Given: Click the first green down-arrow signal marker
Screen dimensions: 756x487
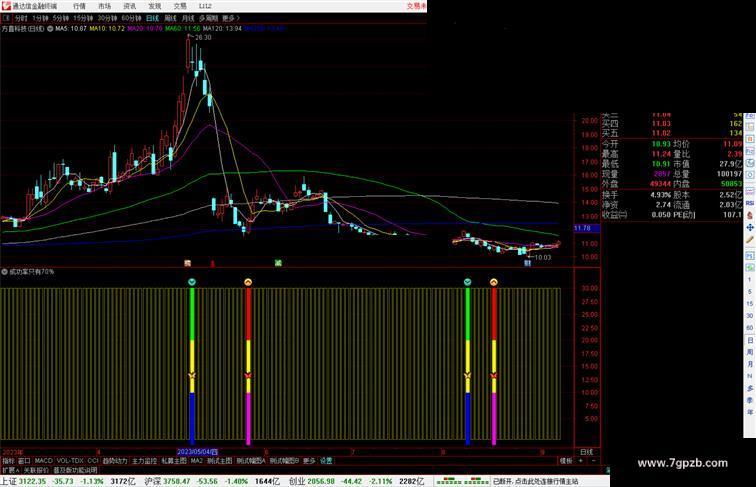Looking at the screenshot, I should pos(191,282).
